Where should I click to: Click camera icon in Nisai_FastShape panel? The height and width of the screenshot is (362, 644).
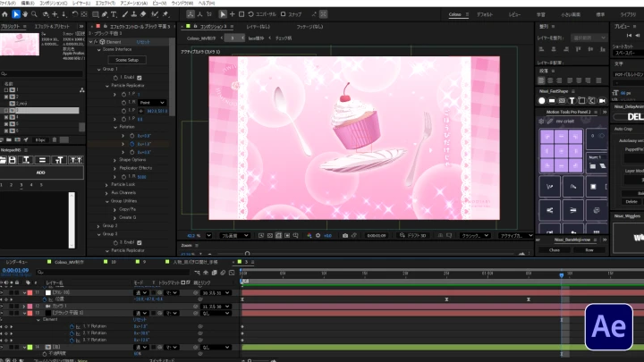coord(602,100)
